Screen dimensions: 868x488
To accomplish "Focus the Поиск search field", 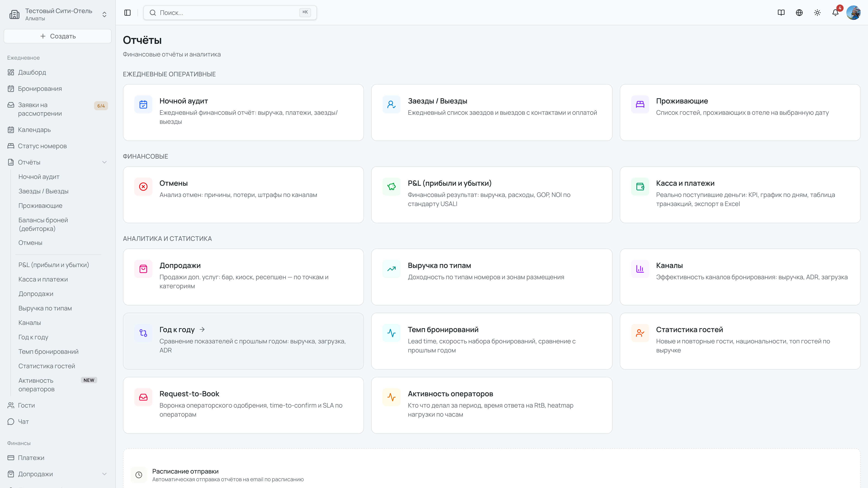I will tap(230, 13).
